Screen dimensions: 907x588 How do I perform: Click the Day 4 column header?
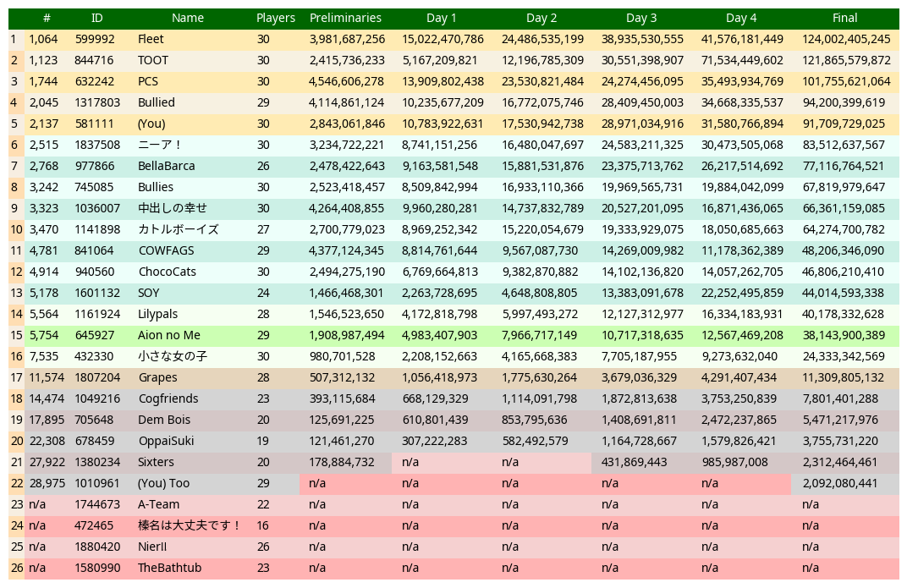click(x=741, y=18)
